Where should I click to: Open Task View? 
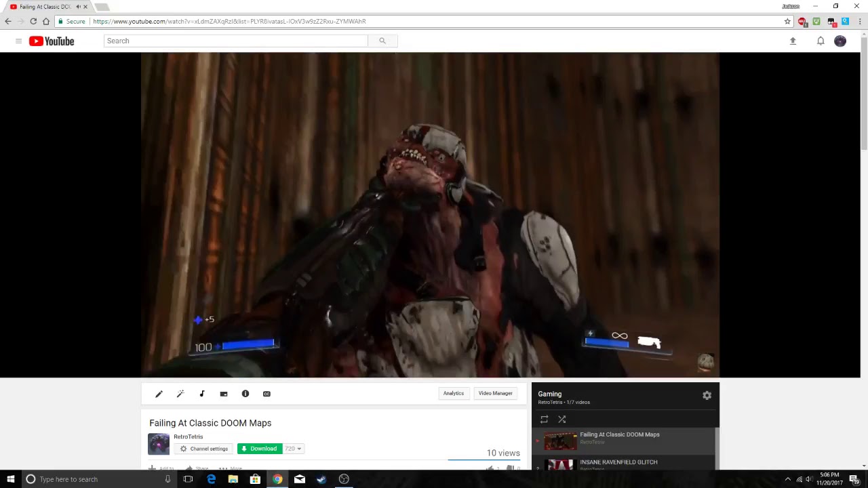[x=188, y=479]
